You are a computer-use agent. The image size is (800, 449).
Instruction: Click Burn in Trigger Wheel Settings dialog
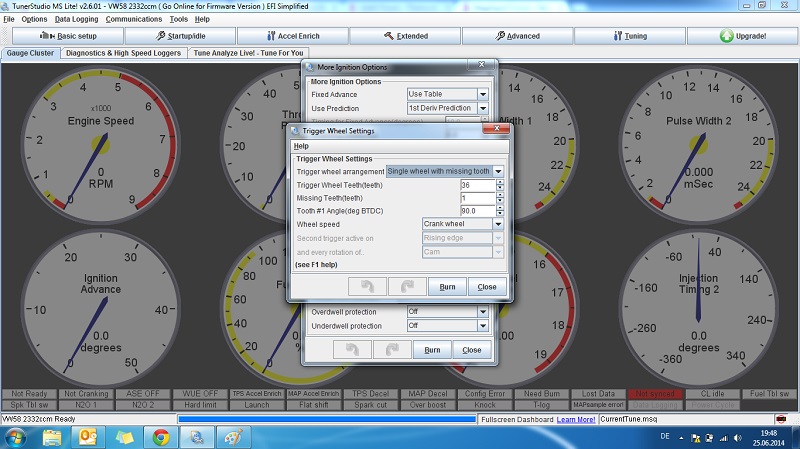pos(447,287)
